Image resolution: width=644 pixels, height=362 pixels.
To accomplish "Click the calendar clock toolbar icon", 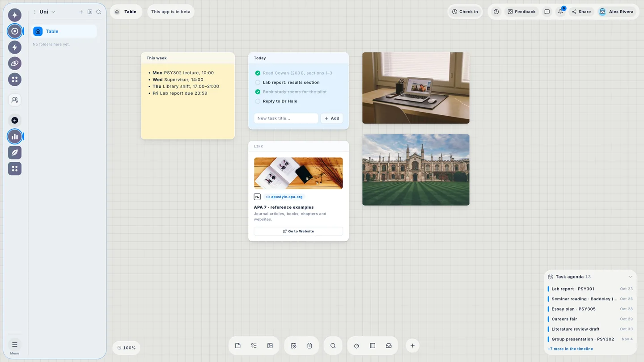I will pos(293,345).
